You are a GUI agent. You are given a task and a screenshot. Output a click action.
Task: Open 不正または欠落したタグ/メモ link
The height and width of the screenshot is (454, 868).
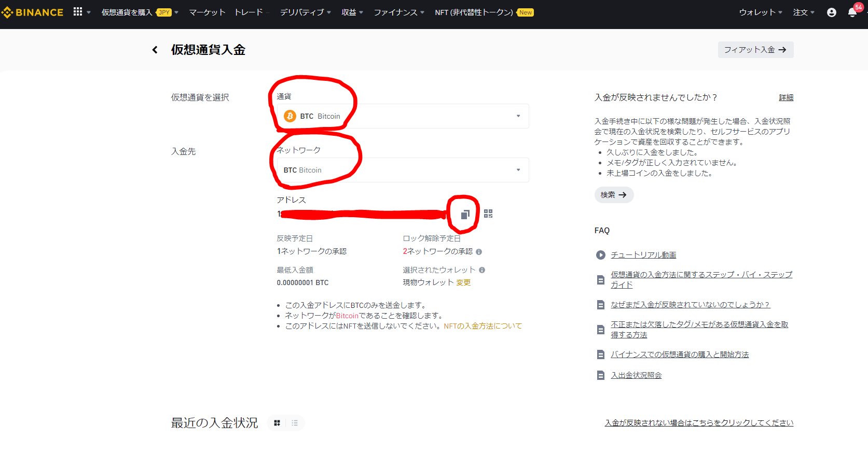699,330
